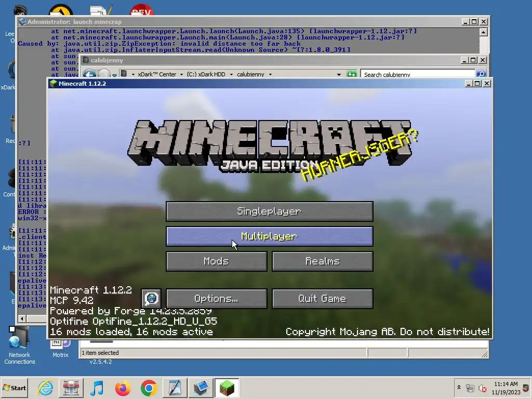
Task: Click the Quit Game button
Action: [x=322, y=299]
